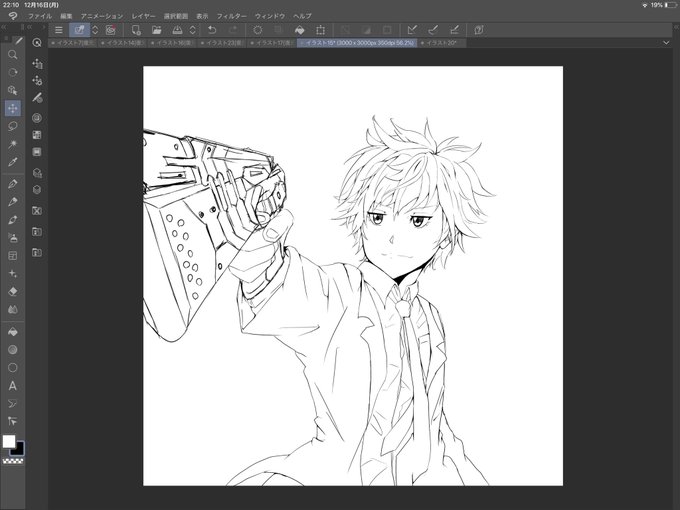Select the Zoom magnifier tool
Screen dimensions: 680x510
[13, 55]
